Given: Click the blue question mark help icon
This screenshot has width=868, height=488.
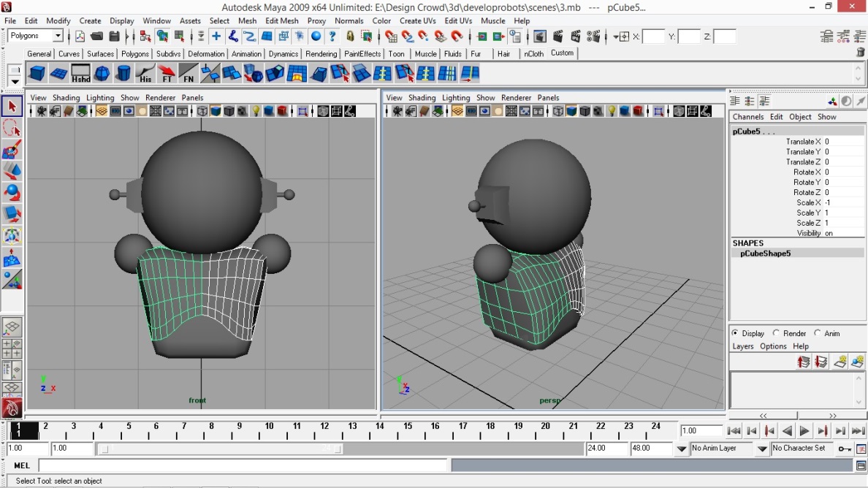Looking at the screenshot, I should click(x=332, y=37).
